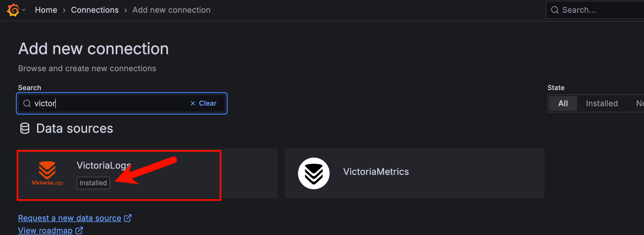This screenshot has width=644, height=235.
Task: Click the magnifier icon in connection search
Action: tap(27, 103)
